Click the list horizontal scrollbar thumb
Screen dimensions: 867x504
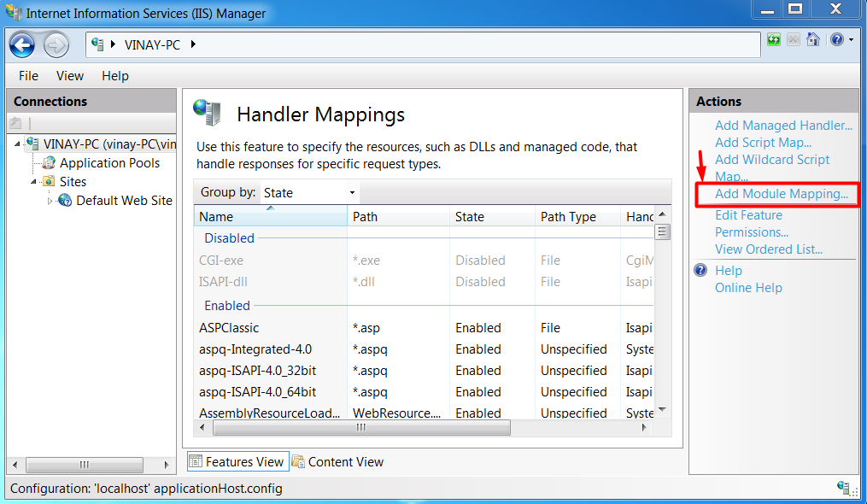click(x=361, y=428)
